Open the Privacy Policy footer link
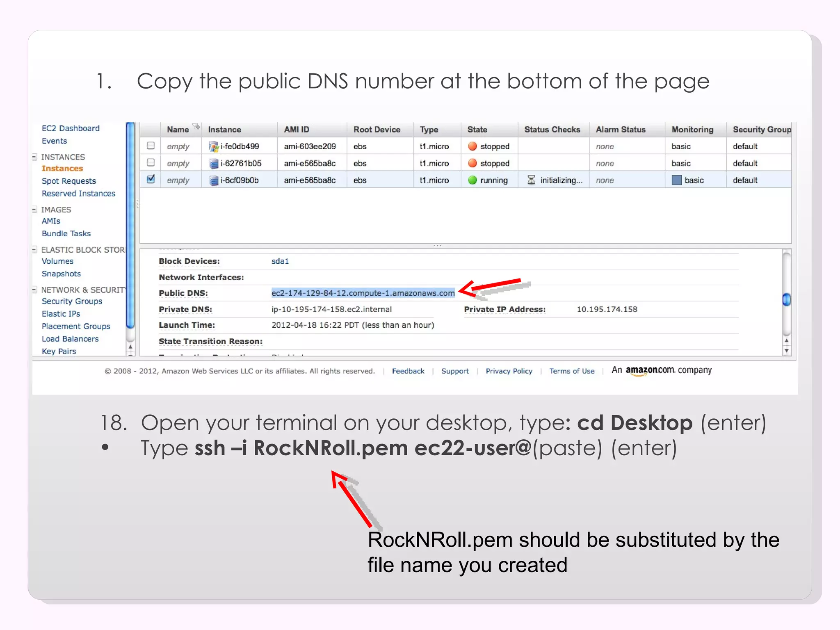Screen dimensions: 840x630 (x=509, y=371)
